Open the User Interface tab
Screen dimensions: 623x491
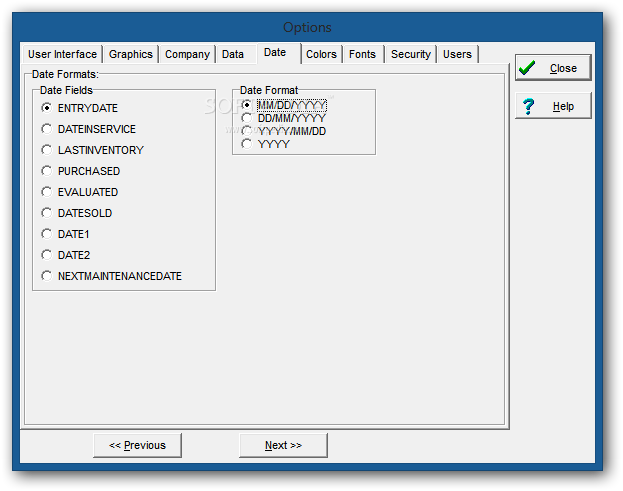point(62,54)
